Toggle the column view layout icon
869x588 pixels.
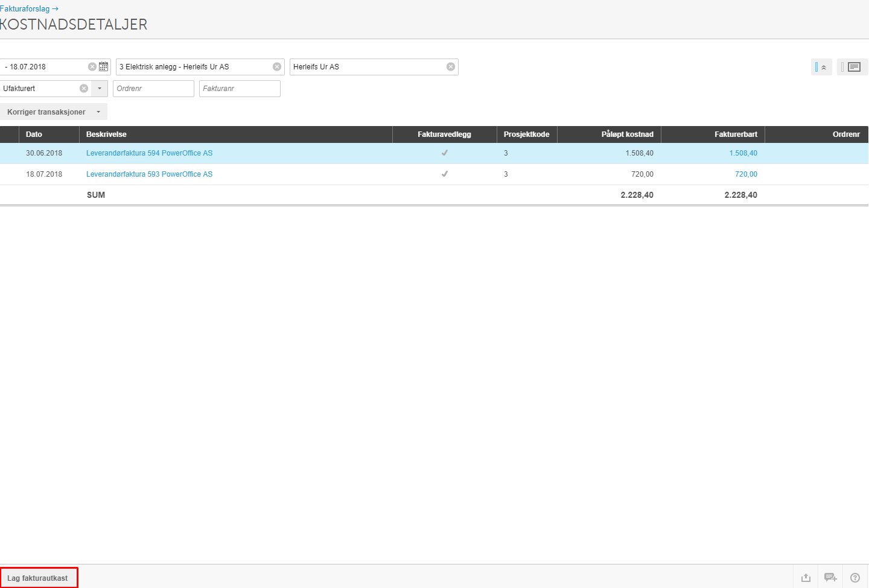(852, 67)
